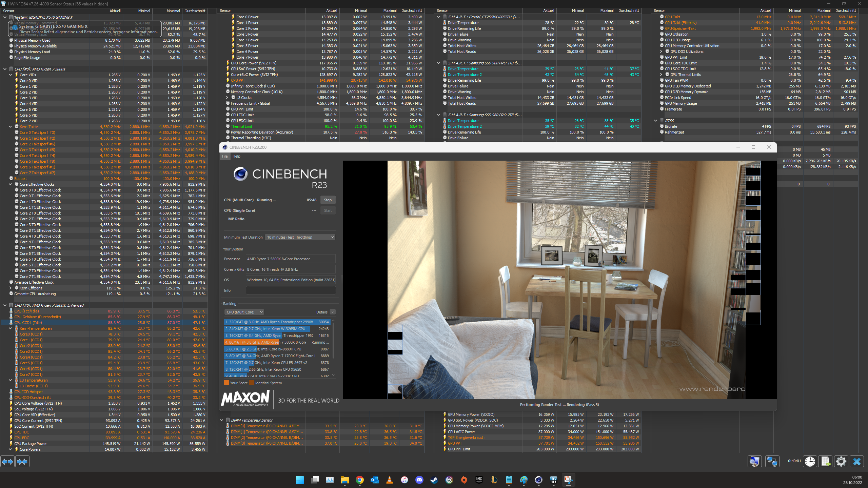868x488 pixels.
Task: Start logging with document-plus icon
Action: coord(826,462)
